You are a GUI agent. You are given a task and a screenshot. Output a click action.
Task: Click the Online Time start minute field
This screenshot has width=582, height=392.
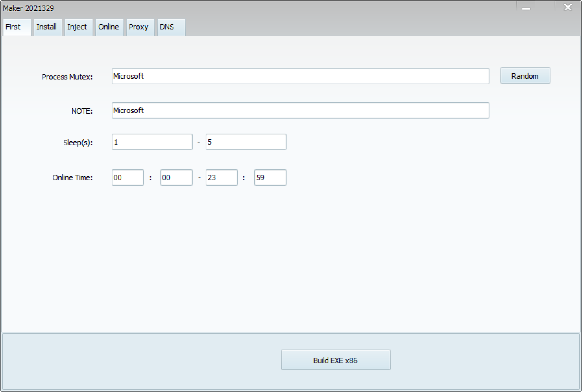(x=176, y=177)
